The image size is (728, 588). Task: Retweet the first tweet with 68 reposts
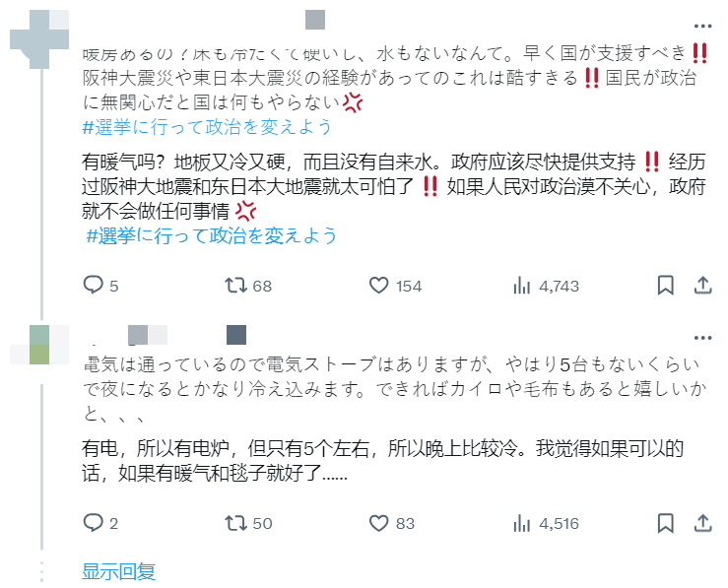[234, 286]
